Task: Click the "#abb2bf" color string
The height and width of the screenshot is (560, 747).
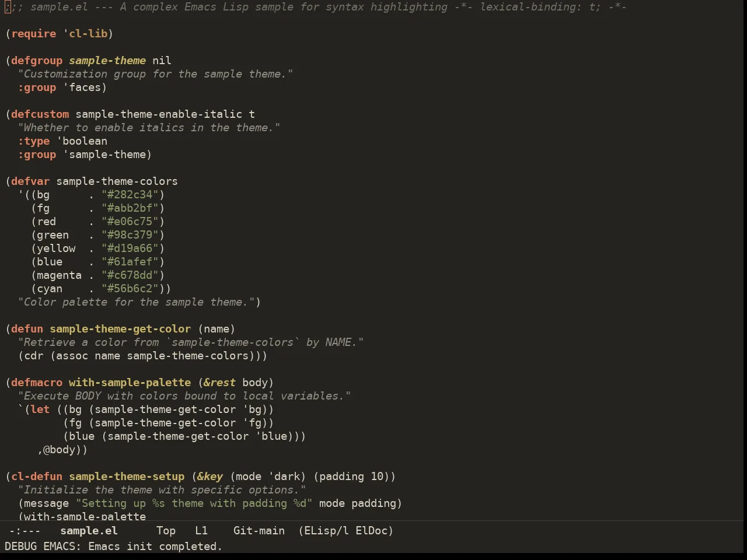Action: pyautogui.click(x=130, y=208)
